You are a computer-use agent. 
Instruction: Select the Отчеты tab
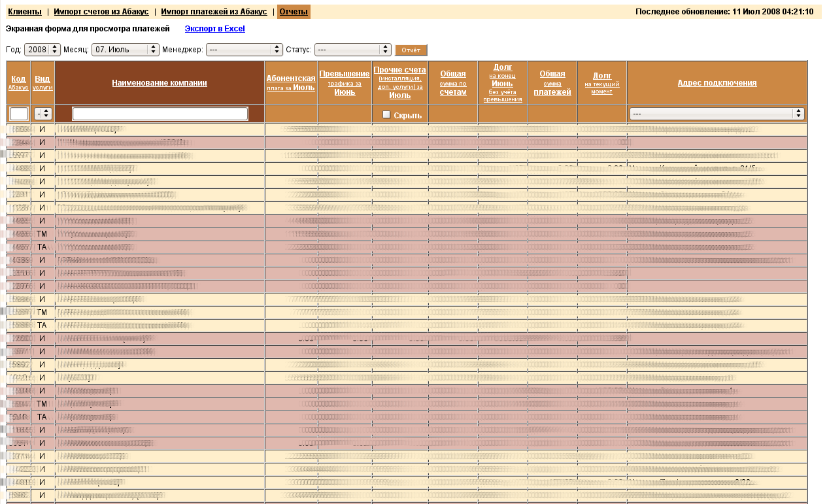(294, 12)
